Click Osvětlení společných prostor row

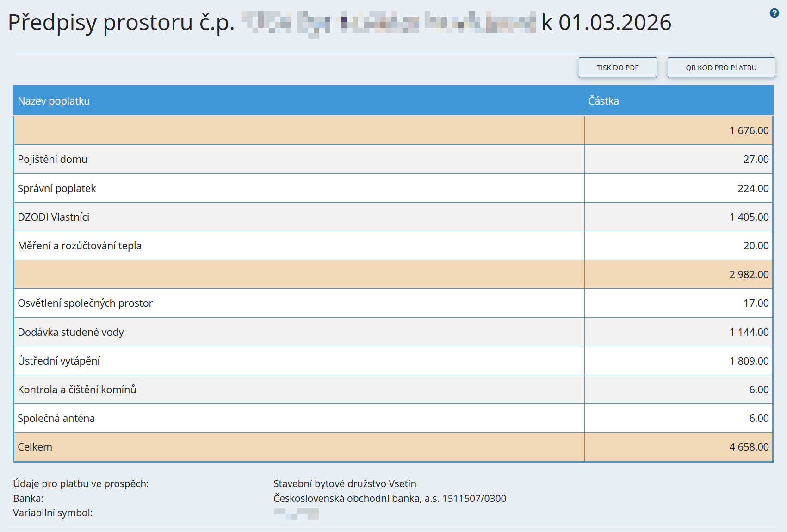pos(85,303)
